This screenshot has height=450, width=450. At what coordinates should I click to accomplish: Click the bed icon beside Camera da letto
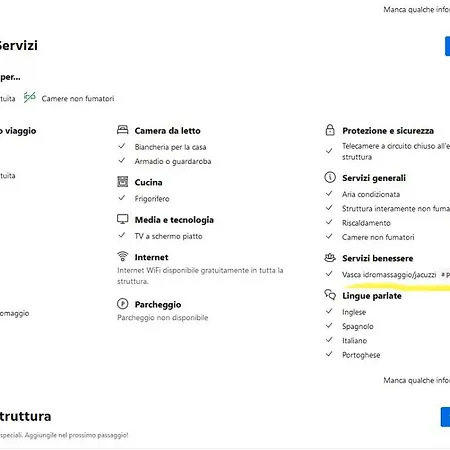123,130
